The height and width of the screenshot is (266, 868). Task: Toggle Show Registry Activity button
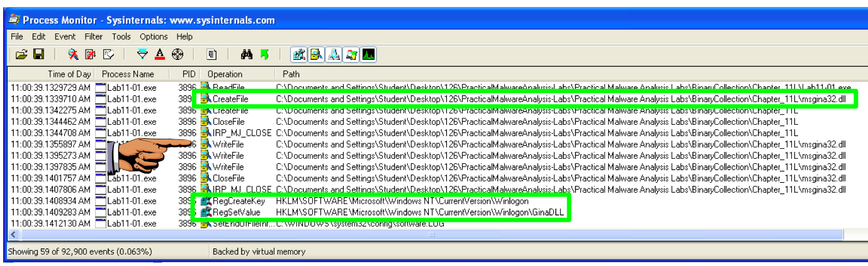click(x=299, y=55)
